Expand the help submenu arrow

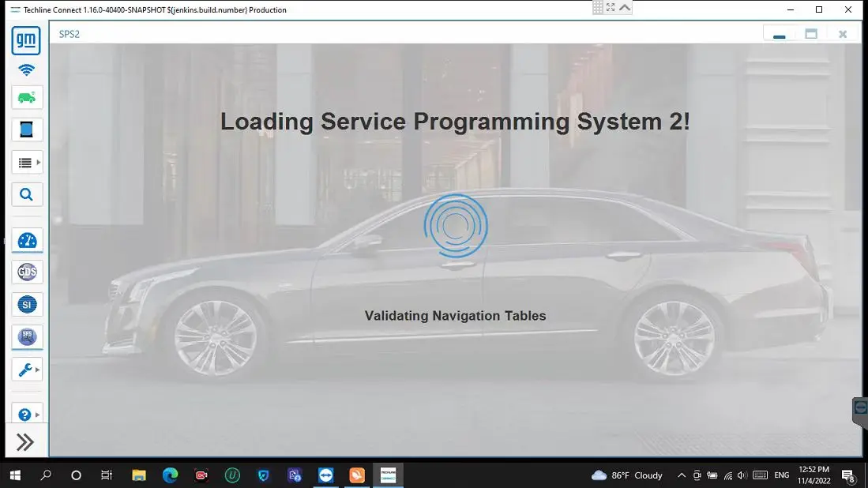(x=38, y=415)
